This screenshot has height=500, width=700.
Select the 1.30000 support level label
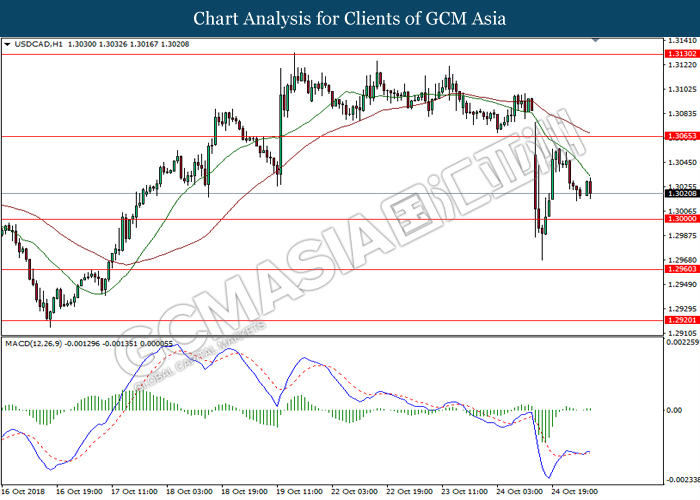coord(682,218)
